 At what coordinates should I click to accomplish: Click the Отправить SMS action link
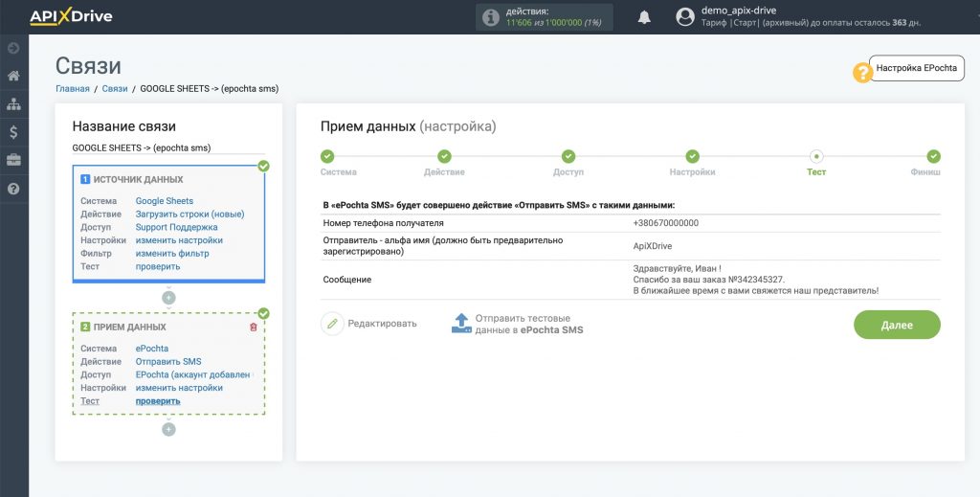(168, 361)
